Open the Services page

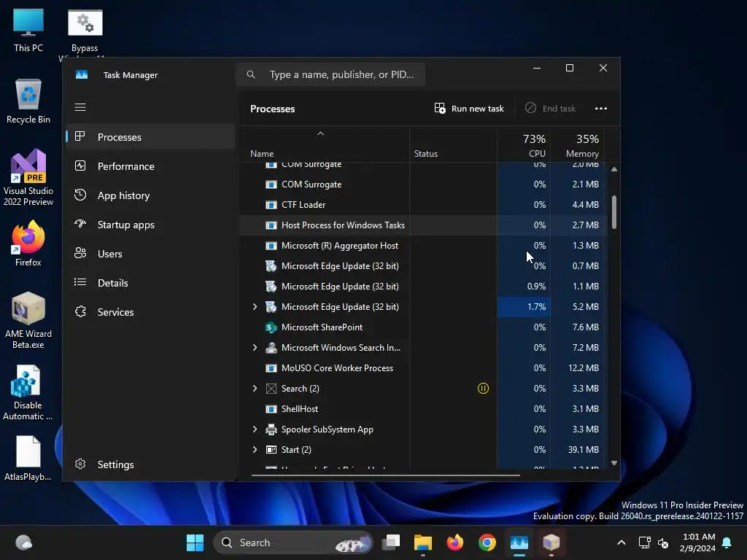(x=150, y=312)
